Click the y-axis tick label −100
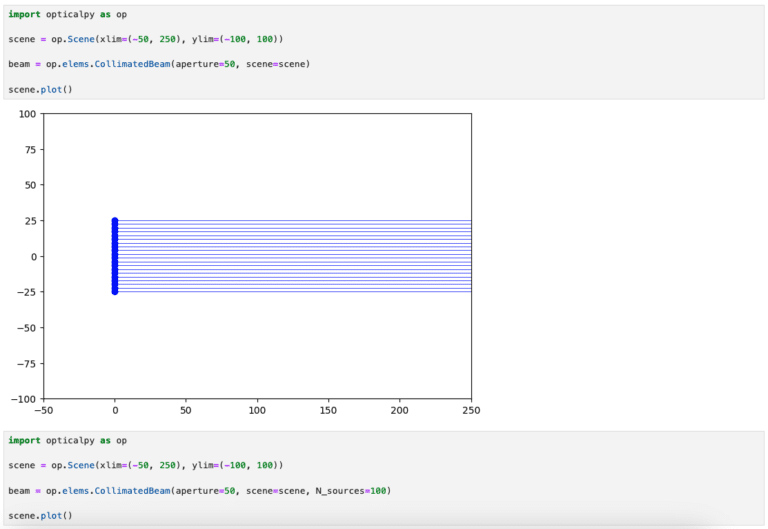Viewport: 768px width, 529px height. (x=22, y=398)
